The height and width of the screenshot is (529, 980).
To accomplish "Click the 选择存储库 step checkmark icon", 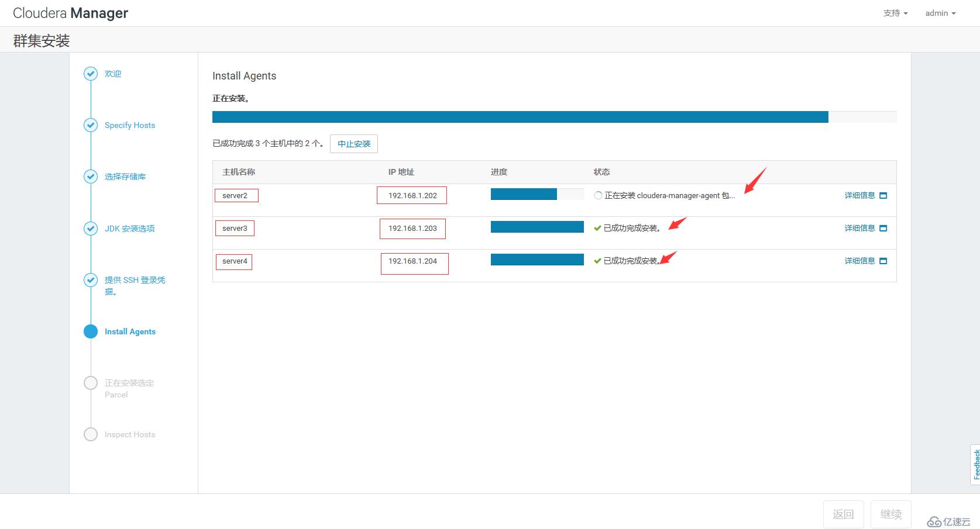I will (x=91, y=177).
